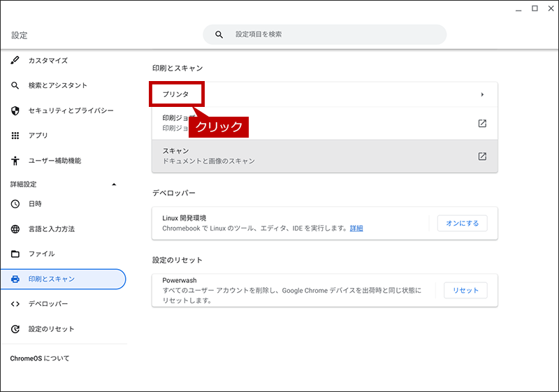Click the ドキュメントと画像のスキャン description
Image resolution: width=559 pixels, height=392 pixels.
[x=208, y=161]
